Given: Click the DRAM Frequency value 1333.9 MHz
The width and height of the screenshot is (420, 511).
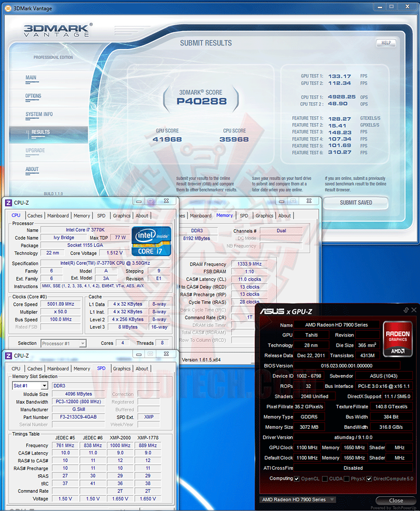Looking at the screenshot, I should 249,264.
